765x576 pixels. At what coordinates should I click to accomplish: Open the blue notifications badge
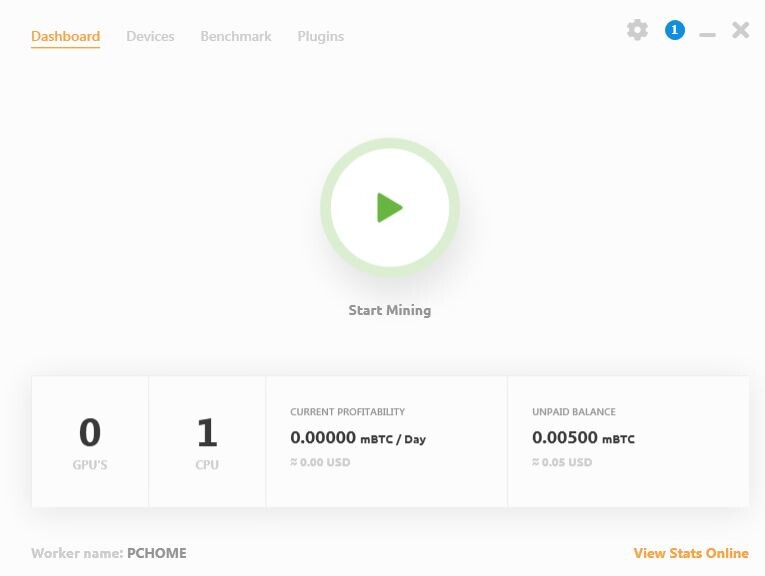675,30
